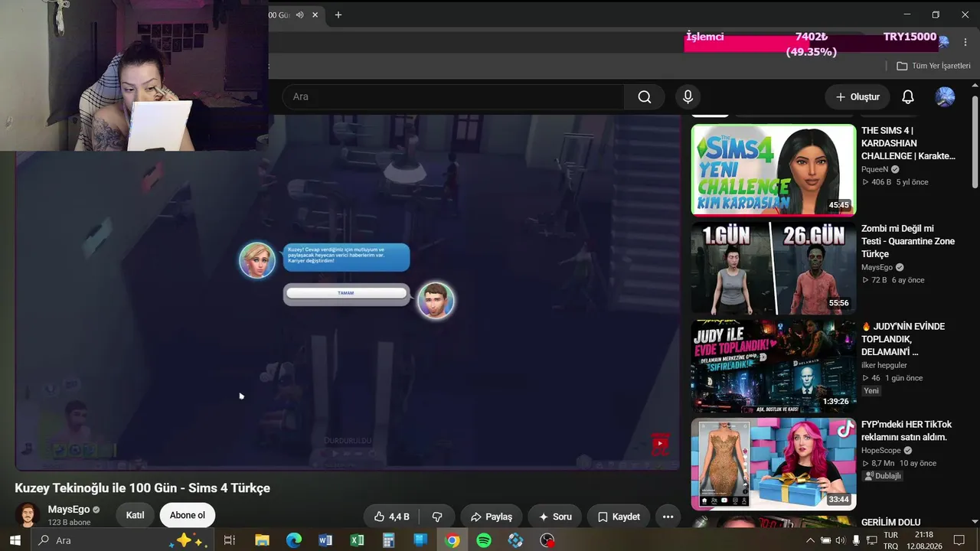The height and width of the screenshot is (551, 980).
Task: Click in the YouTube Ara search field
Action: point(453,97)
